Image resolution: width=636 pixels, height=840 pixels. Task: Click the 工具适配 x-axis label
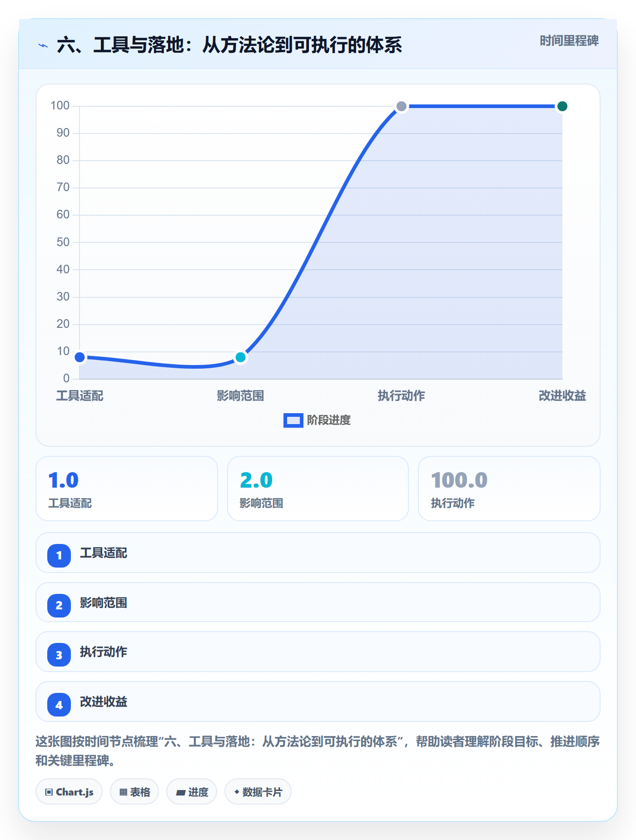[80, 396]
